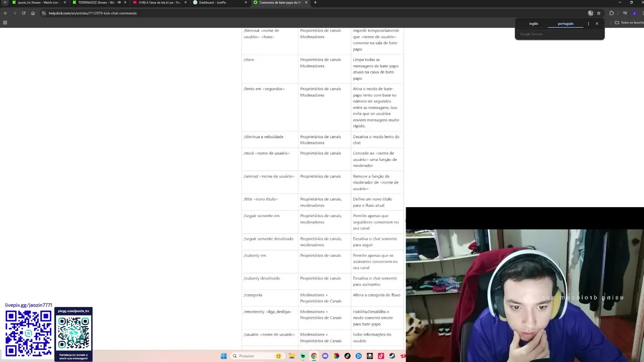
Task: Click the /usuário <nome de usuário> command
Action: tap(269, 335)
